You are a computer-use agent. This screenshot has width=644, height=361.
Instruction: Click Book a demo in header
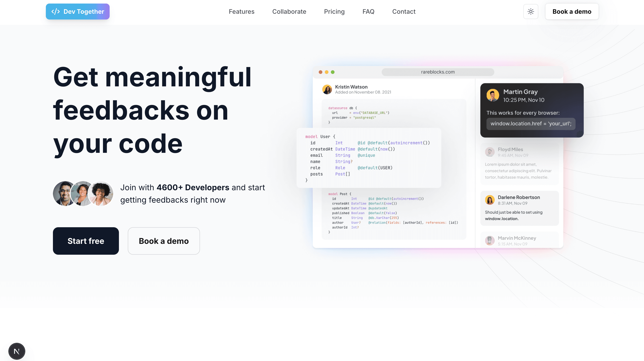click(572, 12)
